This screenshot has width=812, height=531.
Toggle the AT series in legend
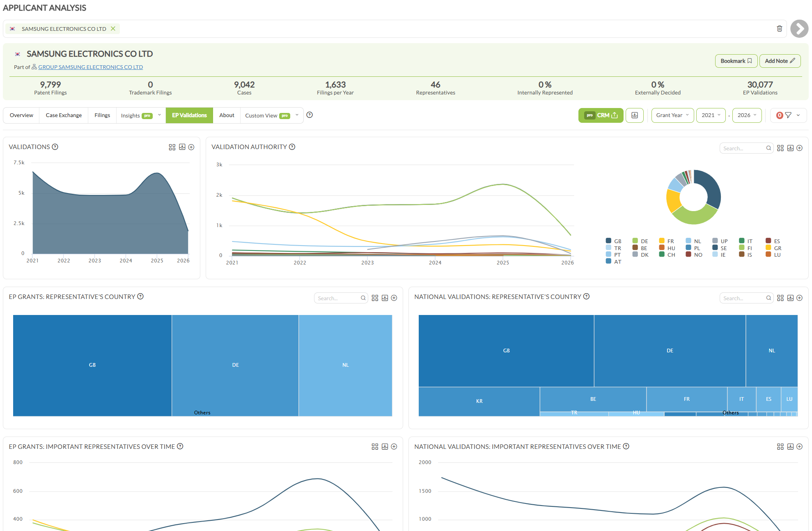pos(614,262)
